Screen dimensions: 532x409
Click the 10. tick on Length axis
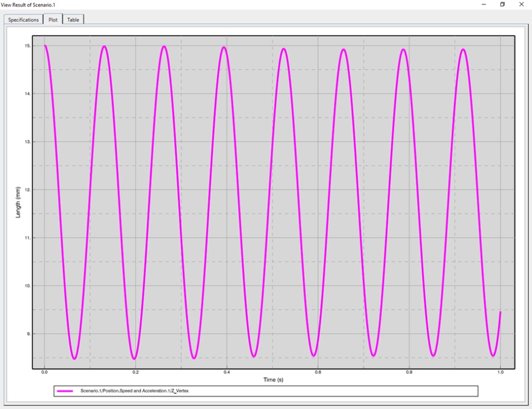click(28, 286)
